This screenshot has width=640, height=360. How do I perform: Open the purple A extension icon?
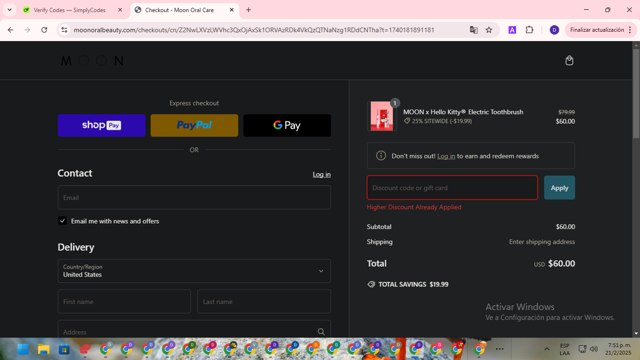[x=512, y=30]
